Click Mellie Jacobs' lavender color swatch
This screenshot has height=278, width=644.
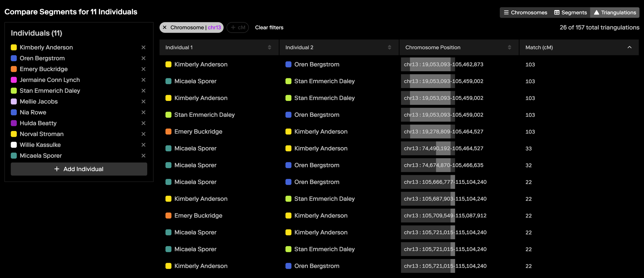pyautogui.click(x=14, y=102)
